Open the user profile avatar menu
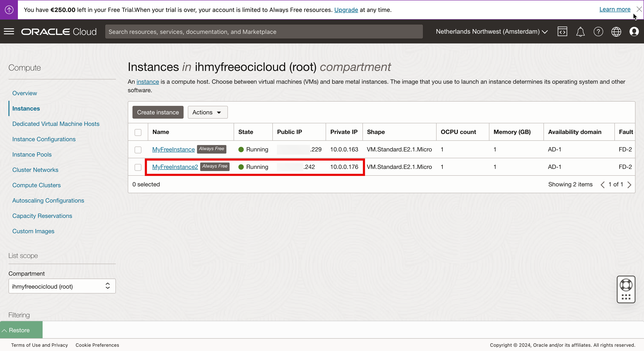 pos(634,32)
